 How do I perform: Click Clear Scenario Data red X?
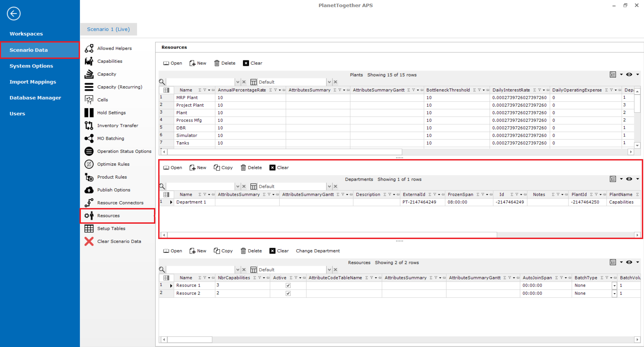pyautogui.click(x=89, y=241)
